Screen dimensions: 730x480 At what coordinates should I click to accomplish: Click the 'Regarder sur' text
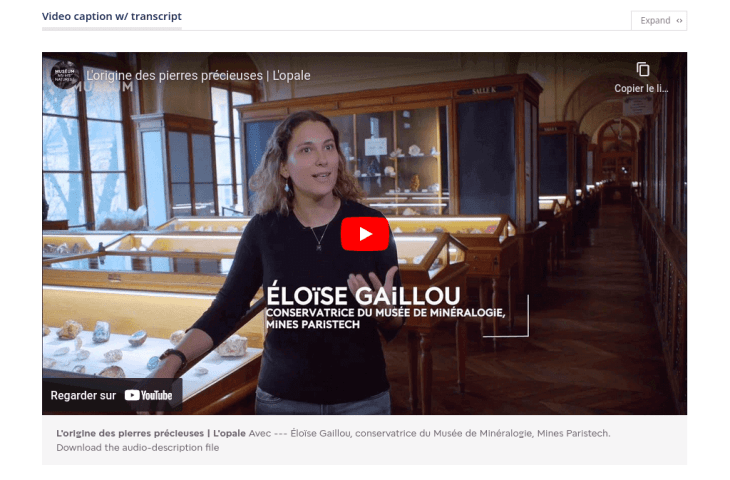tap(83, 395)
